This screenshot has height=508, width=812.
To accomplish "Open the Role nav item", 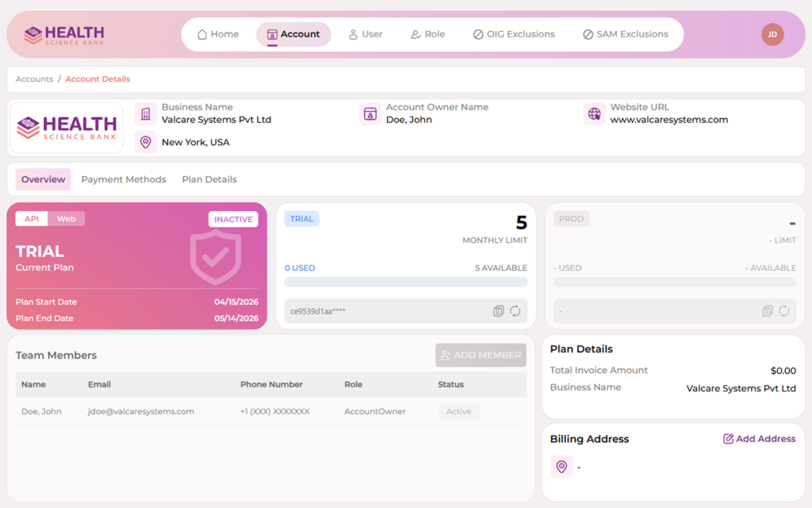I will click(x=427, y=34).
